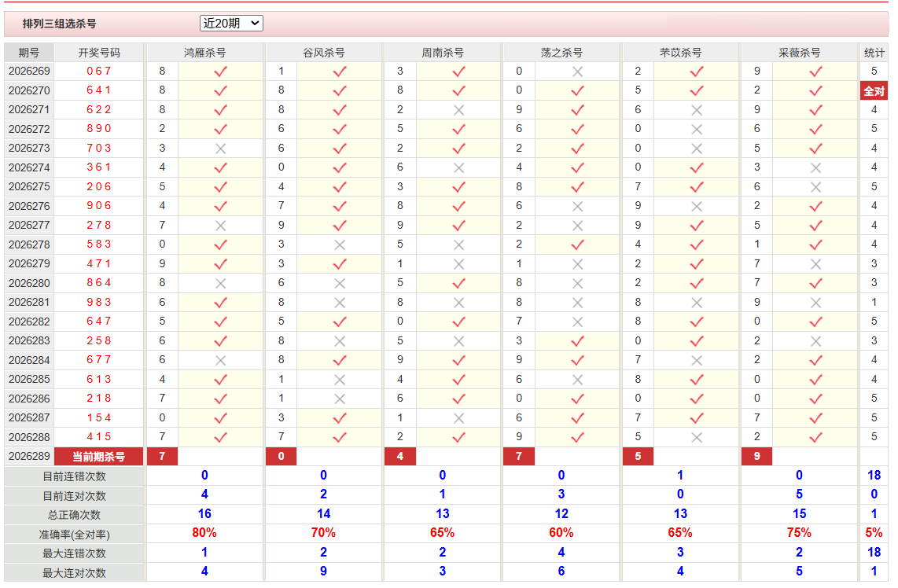Click the 75% accuracy value for 采薇

[x=800, y=532]
